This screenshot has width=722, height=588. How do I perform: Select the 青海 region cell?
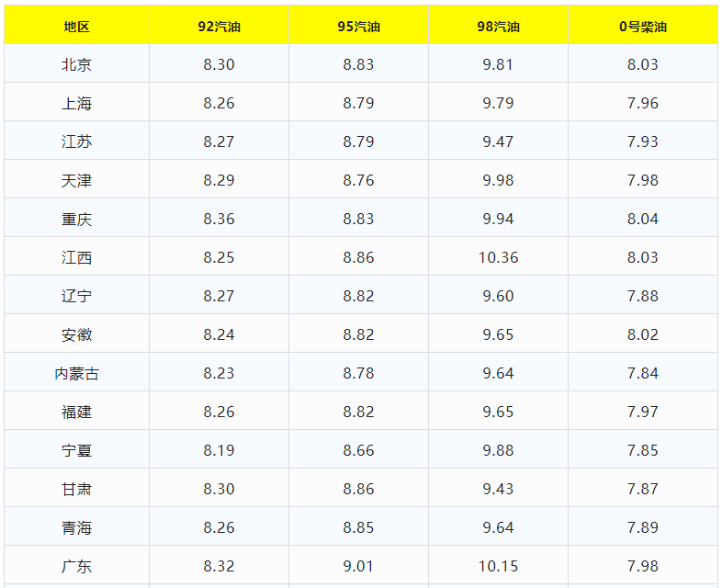tap(76, 527)
